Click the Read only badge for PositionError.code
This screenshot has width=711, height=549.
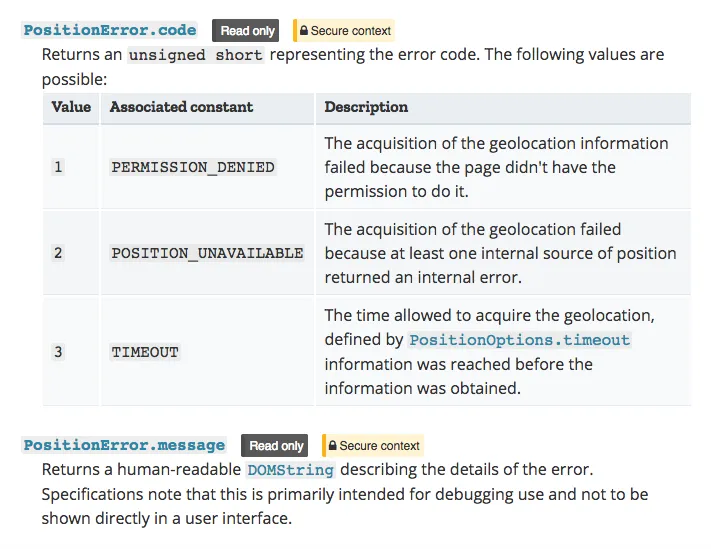click(x=248, y=31)
